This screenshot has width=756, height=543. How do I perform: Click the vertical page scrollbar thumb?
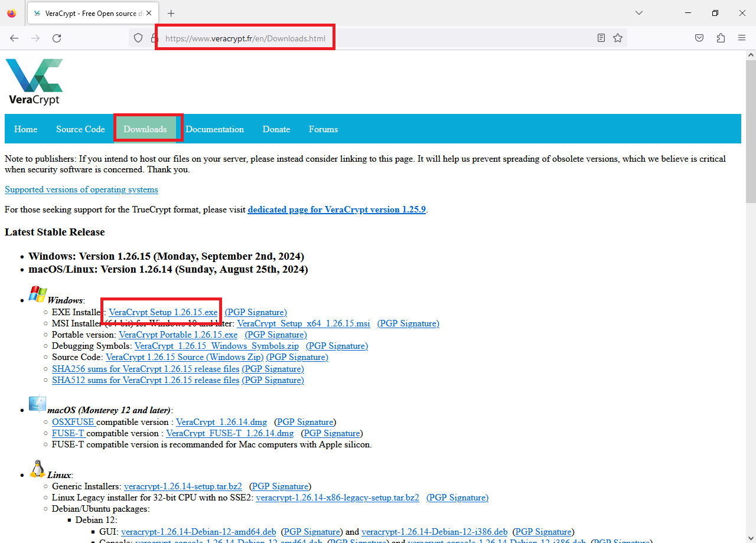click(x=751, y=132)
